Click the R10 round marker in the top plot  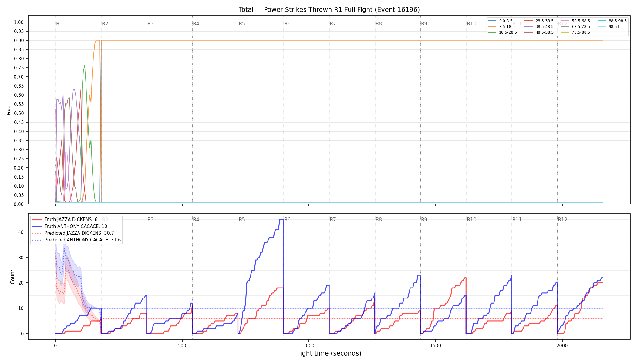[x=471, y=24]
